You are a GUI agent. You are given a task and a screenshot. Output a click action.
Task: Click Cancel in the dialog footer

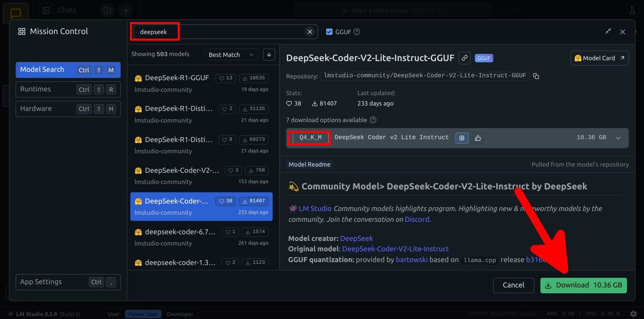tap(513, 285)
